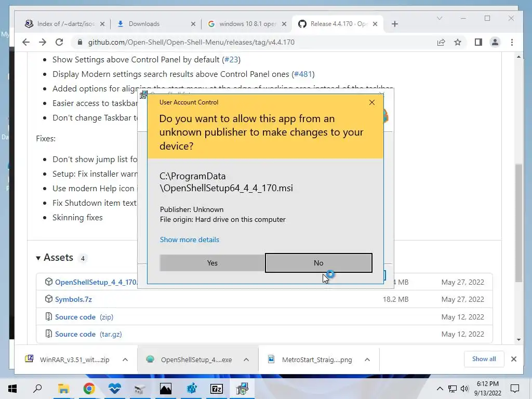Viewport: 532px width, 399px height.
Task: Click scroll-down arrow of page scrollbar
Action: (x=518, y=340)
